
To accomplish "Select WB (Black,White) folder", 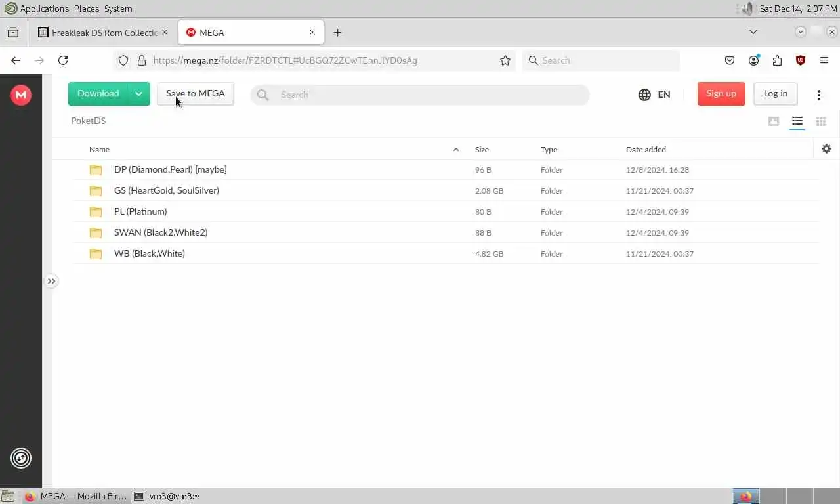I will pos(446,254).
